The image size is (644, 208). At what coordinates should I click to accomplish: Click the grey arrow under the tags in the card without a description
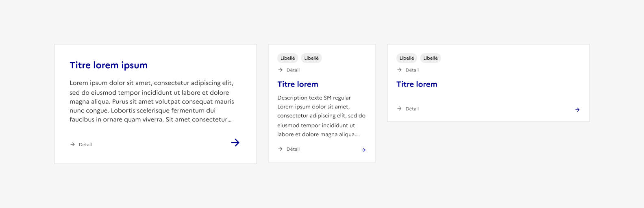399,70
